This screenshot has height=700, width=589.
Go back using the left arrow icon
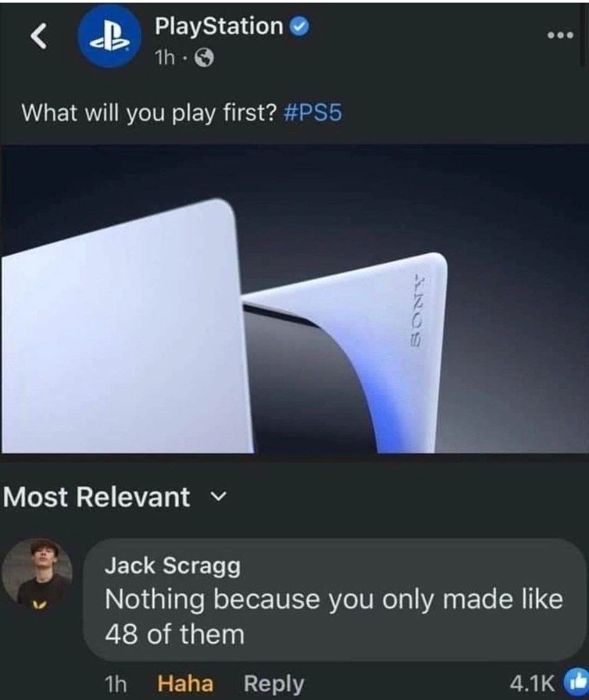[39, 37]
